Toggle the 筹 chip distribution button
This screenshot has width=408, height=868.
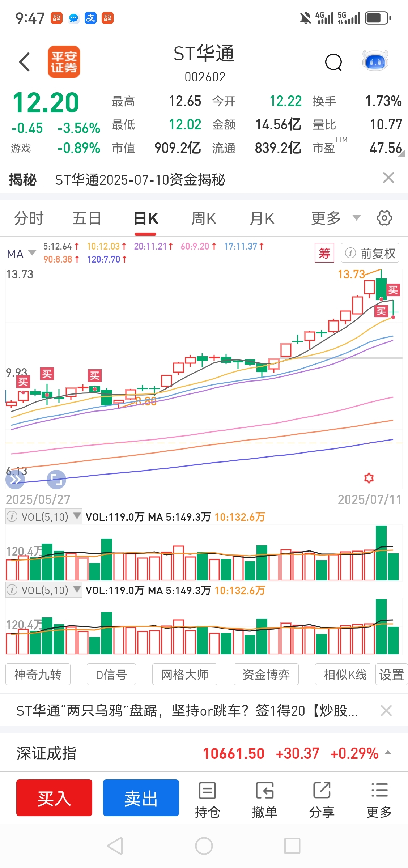pyautogui.click(x=324, y=253)
